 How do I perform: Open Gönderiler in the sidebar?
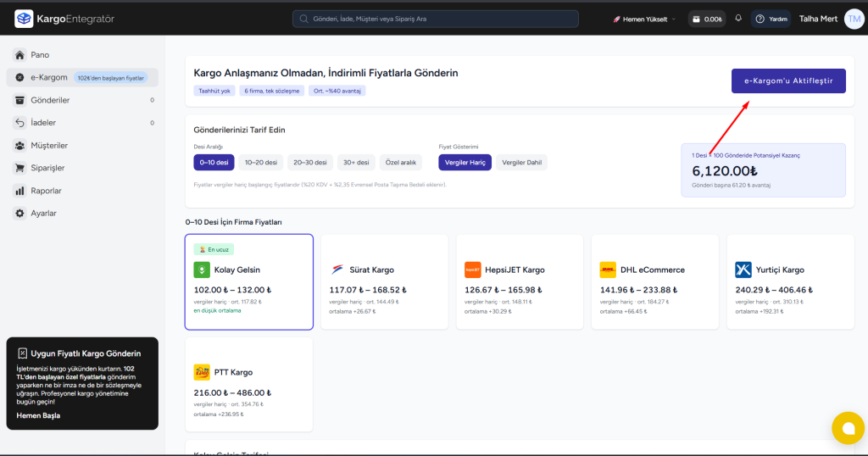pos(82,100)
